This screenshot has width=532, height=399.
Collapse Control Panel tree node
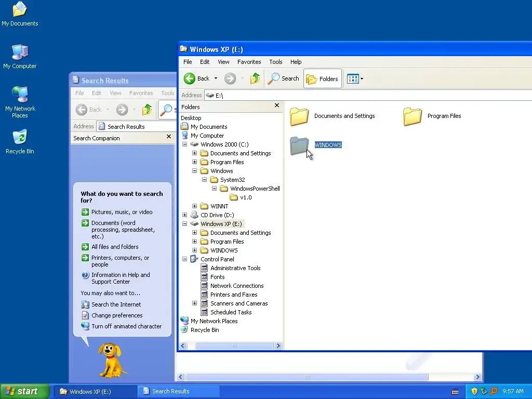coord(184,259)
